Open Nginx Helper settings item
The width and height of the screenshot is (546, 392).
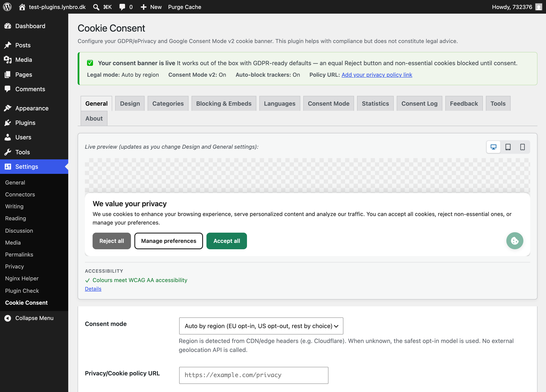tap(22, 278)
